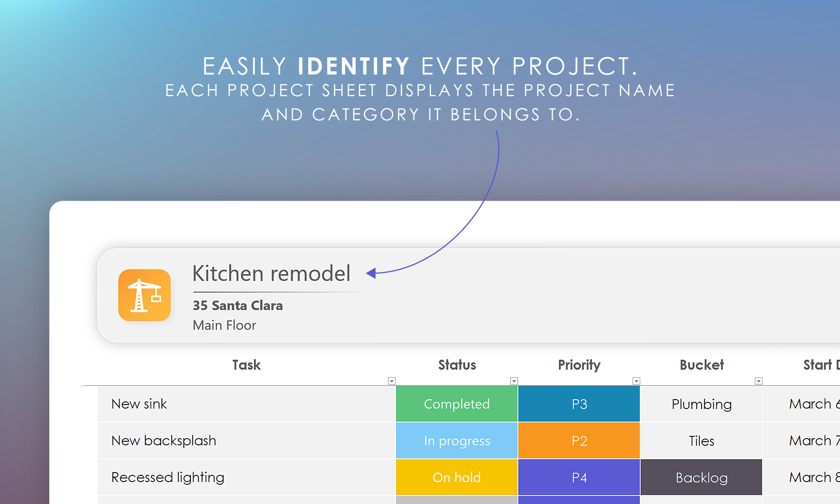Click the green Completed status cell
The height and width of the screenshot is (504, 840).
457,404
